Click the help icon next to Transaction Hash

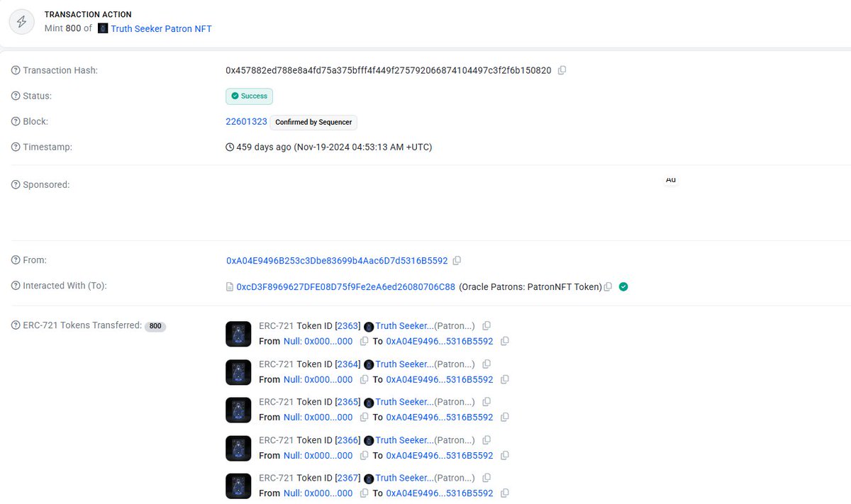coord(16,70)
